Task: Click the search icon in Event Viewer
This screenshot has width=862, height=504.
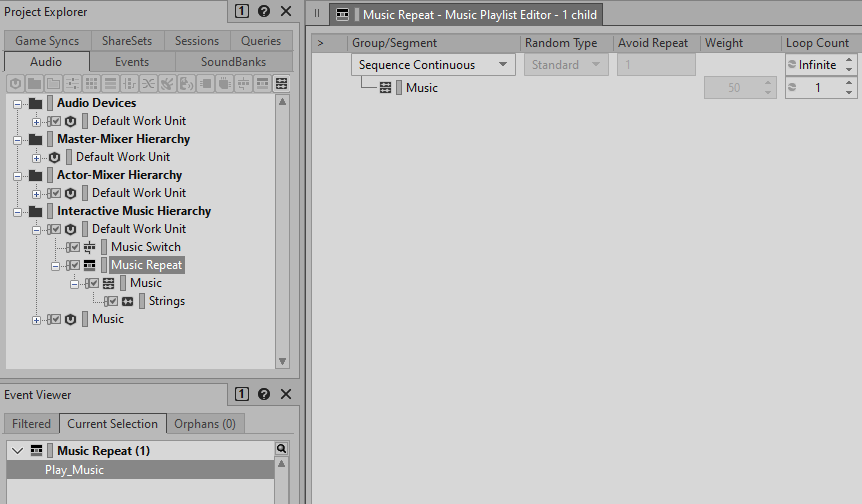Action: [282, 450]
